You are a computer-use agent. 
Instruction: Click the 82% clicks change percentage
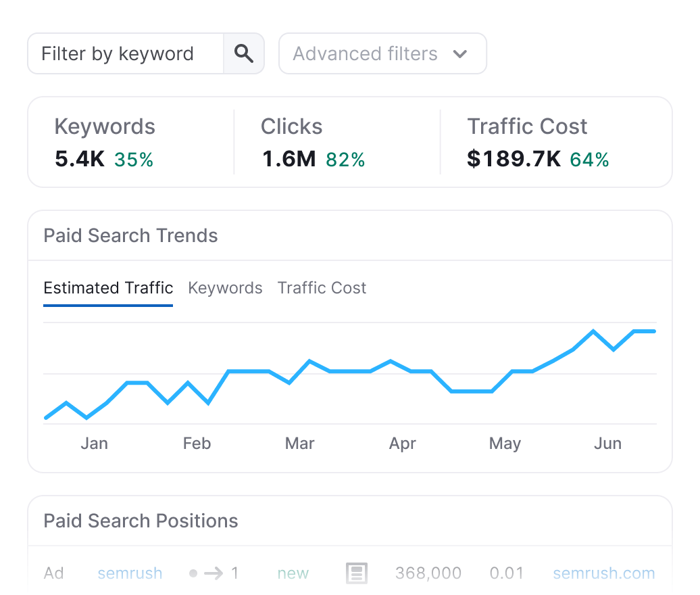point(345,160)
